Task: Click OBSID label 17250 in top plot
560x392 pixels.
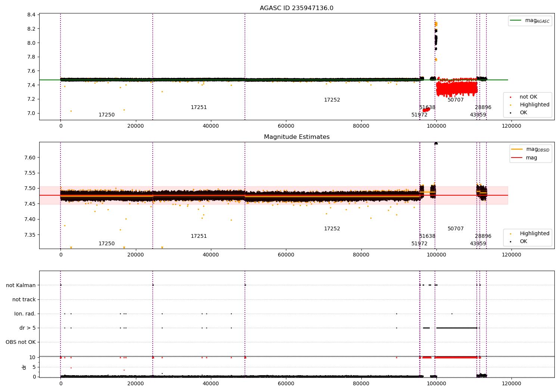Action: tap(106, 115)
